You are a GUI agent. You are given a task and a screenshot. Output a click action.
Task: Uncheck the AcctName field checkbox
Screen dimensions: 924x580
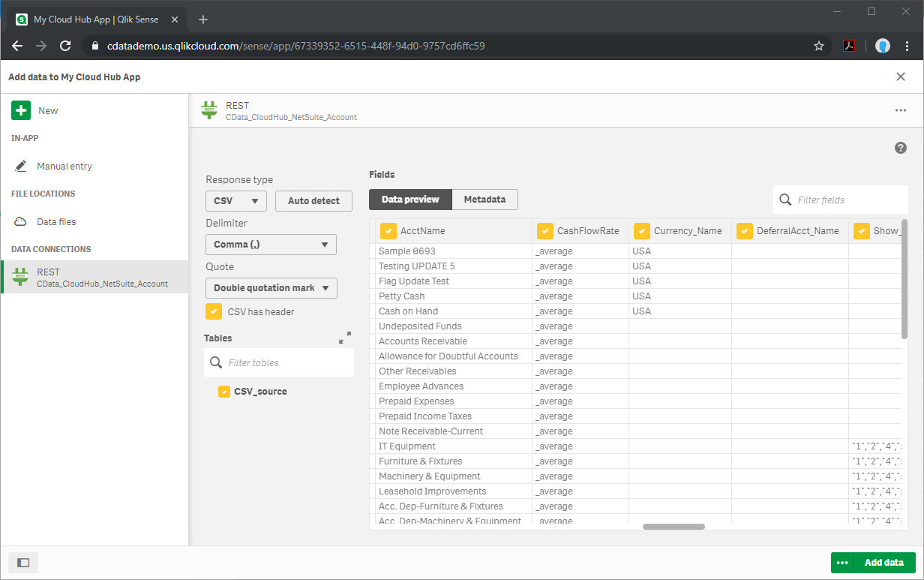coord(388,230)
